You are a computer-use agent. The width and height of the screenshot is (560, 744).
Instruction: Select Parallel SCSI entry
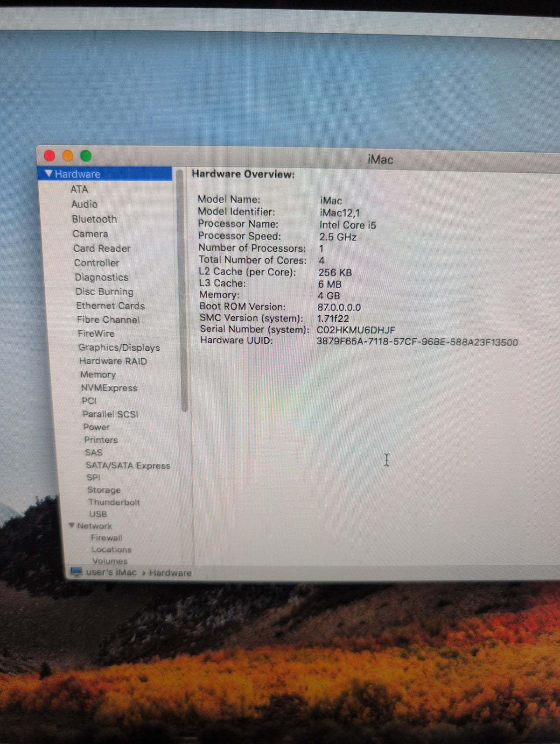point(110,414)
